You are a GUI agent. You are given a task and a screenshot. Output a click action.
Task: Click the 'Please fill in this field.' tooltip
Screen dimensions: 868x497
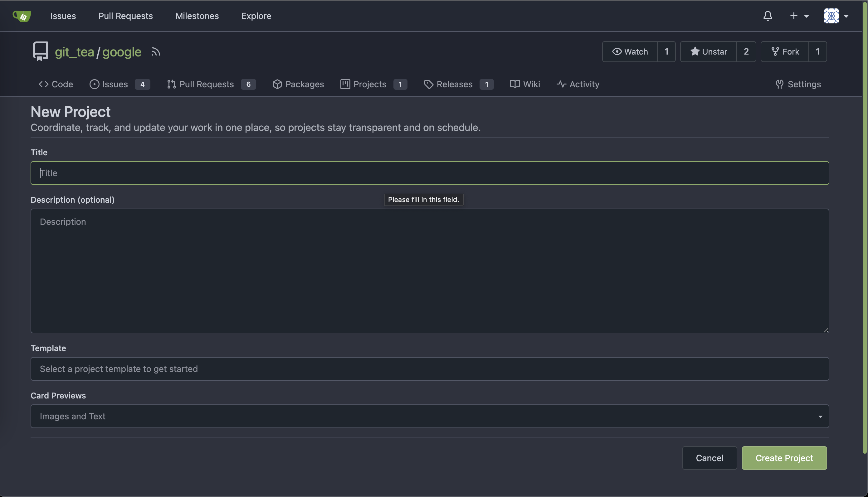[424, 200]
